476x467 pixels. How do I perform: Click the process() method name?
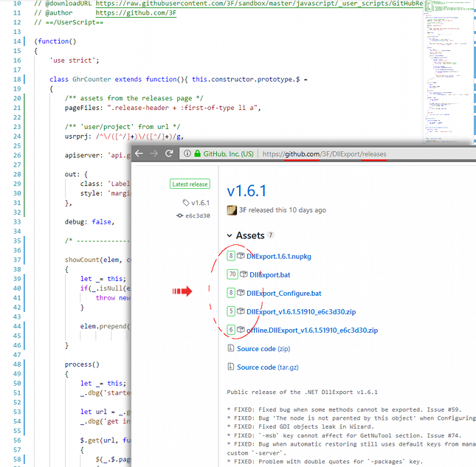point(82,364)
